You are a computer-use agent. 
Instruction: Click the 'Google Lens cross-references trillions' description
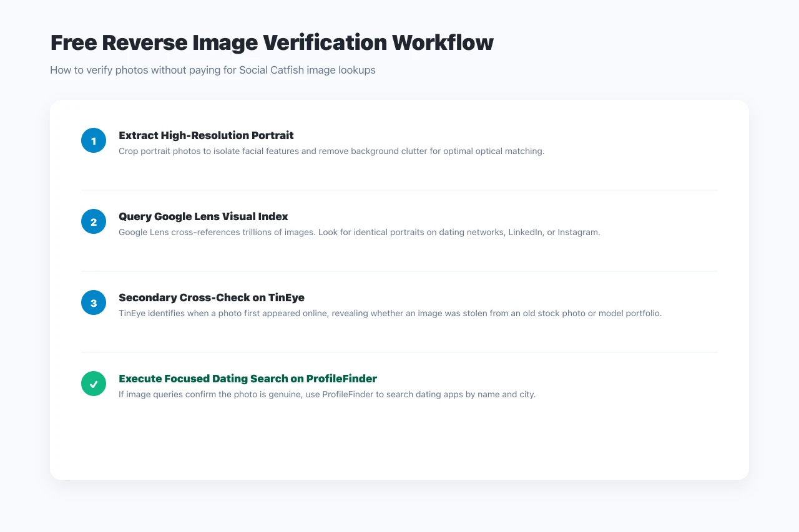tap(360, 232)
